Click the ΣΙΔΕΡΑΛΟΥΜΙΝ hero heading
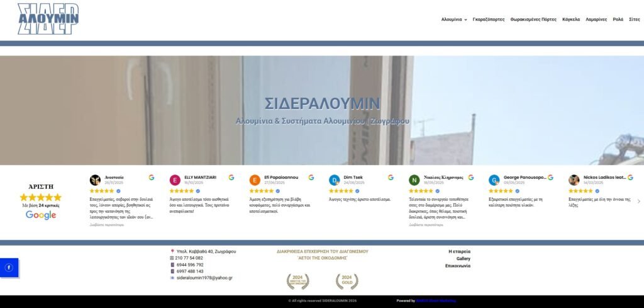Screen dimensions: 644x308 click(x=322, y=104)
